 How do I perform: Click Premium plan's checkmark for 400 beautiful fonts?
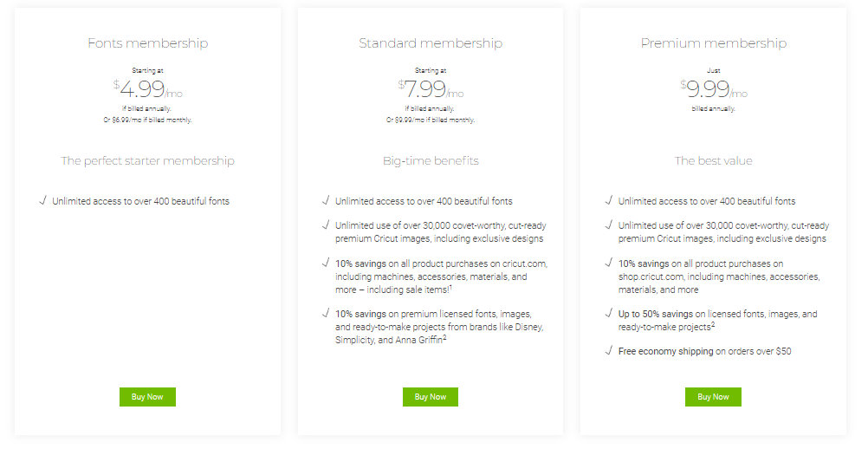[608, 200]
